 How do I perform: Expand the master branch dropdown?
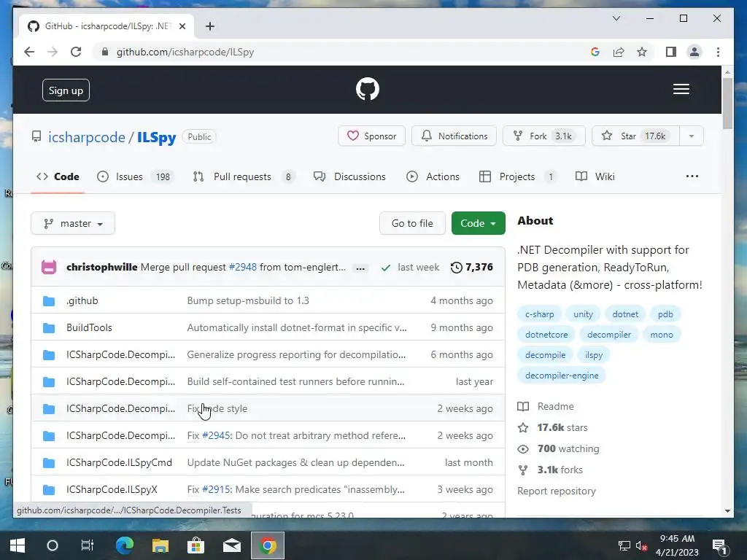(73, 223)
